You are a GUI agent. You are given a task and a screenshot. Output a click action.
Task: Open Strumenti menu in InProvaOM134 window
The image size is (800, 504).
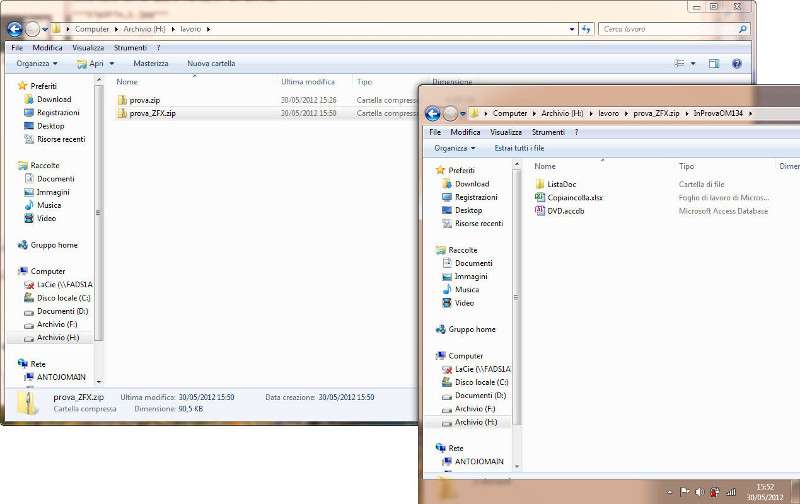coord(548,132)
